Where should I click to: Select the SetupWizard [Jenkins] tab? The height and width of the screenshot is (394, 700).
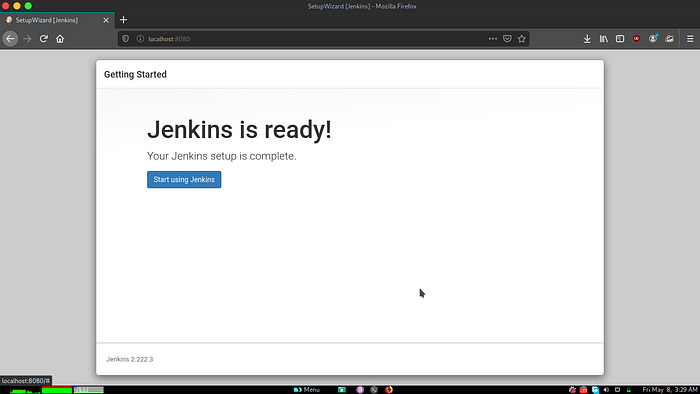57,20
